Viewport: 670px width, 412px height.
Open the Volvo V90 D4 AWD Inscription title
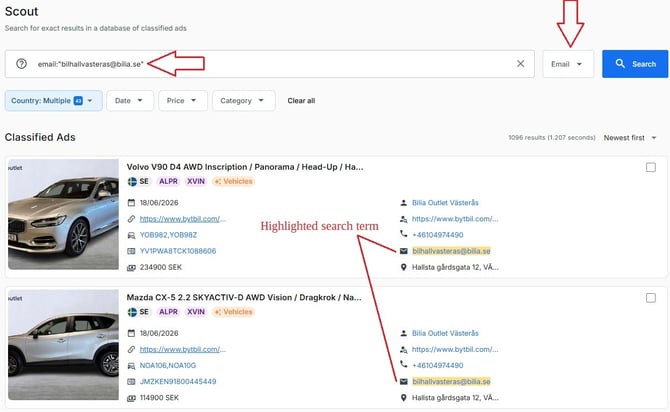[245, 167]
